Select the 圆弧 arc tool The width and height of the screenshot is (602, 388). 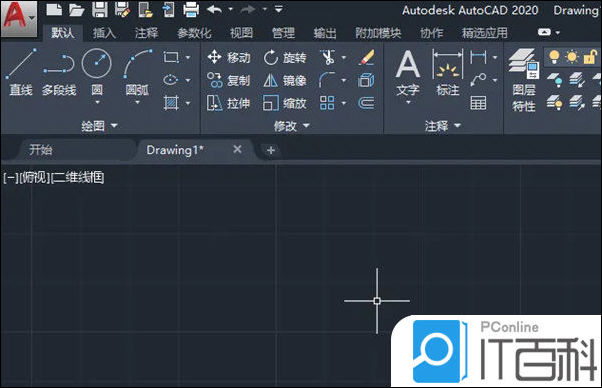(x=137, y=71)
